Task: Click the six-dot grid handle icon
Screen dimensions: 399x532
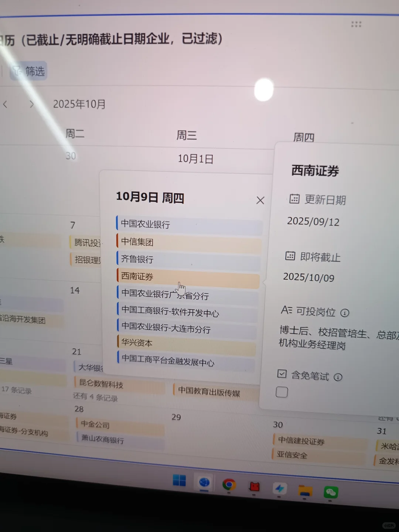Action: click(356, 24)
